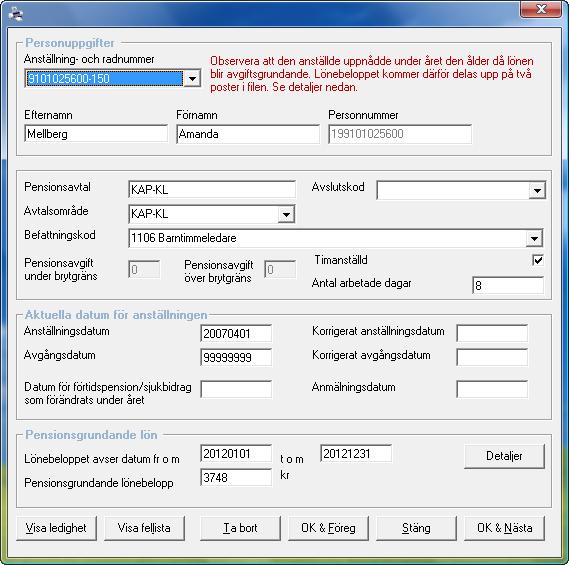Image resolution: width=569 pixels, height=565 pixels.
Task: Click the Antal arbetade dagar field
Action: (x=508, y=286)
